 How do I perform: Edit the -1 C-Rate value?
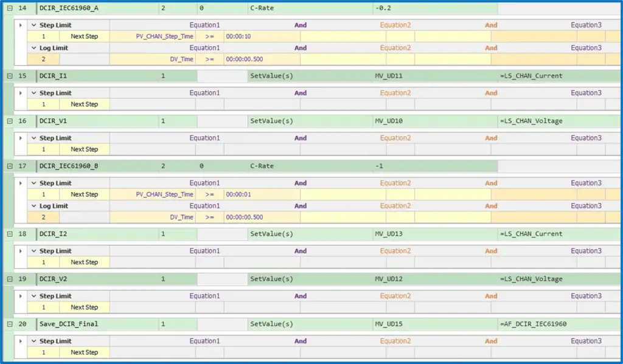pyautogui.click(x=435, y=166)
